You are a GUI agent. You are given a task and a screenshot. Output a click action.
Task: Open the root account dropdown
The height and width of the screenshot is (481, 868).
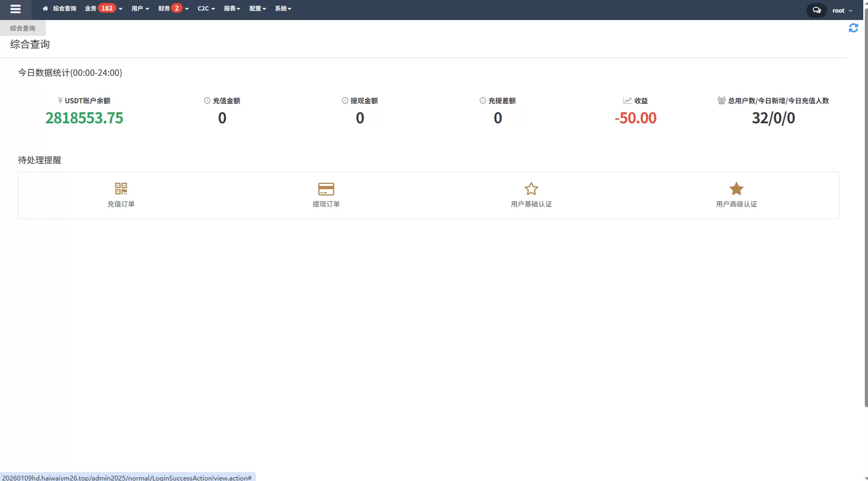(x=842, y=11)
